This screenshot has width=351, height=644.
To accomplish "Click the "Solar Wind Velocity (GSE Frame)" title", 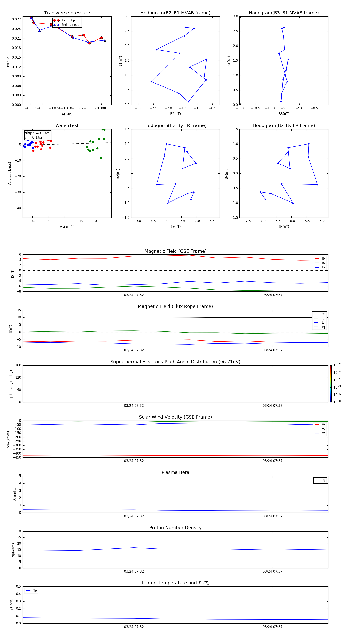I will (175, 417).
